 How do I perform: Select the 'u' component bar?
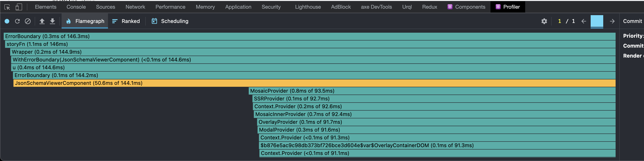pyautogui.click(x=313, y=67)
